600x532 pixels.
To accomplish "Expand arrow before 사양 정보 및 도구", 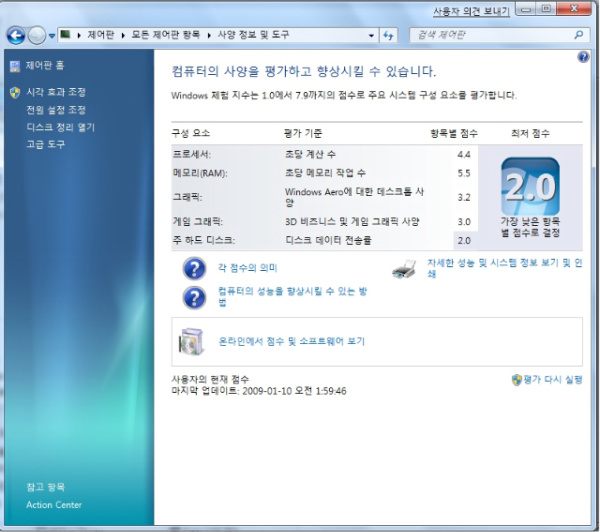I will click(209, 35).
